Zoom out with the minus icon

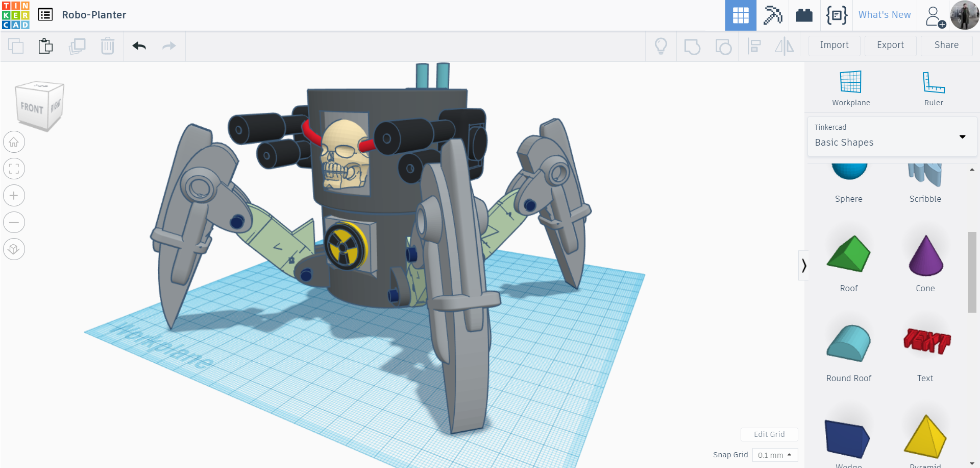point(14,222)
